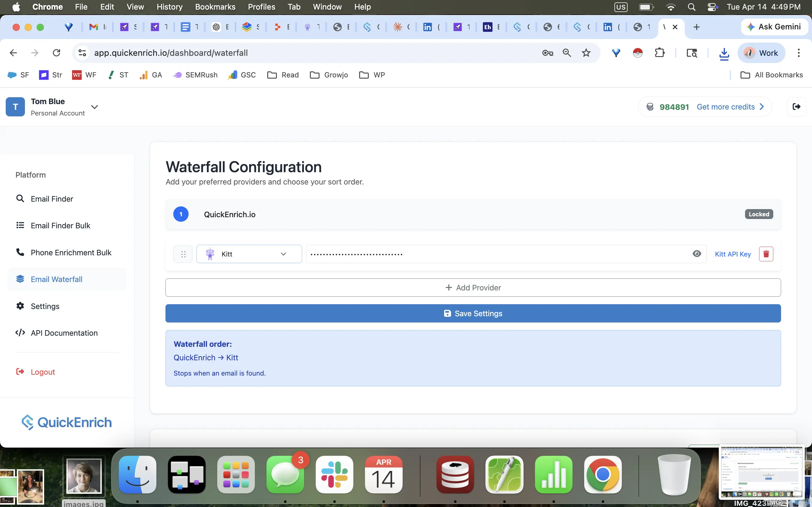Show the Kitt API key with eye icon
812x507 pixels.
point(697,254)
